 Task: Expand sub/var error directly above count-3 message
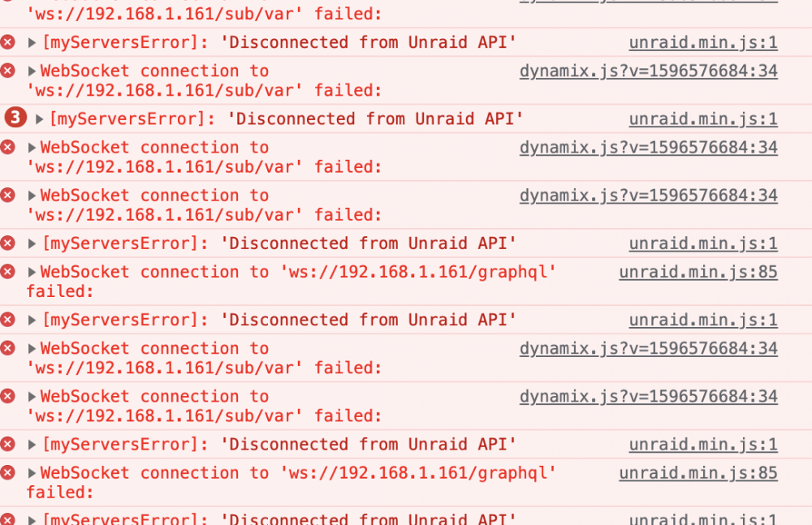[32, 71]
